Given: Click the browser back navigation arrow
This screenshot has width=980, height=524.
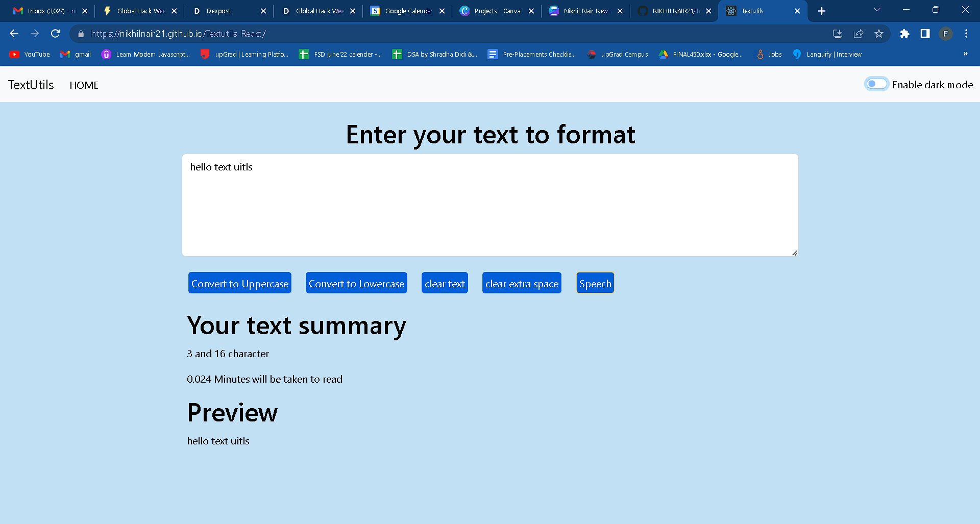Looking at the screenshot, I should (13, 34).
